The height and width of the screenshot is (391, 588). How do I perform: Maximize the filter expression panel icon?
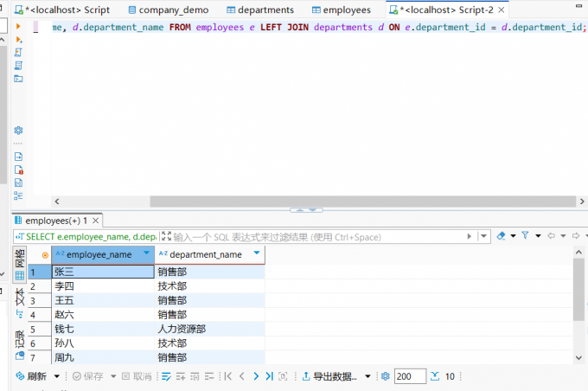[x=166, y=236]
